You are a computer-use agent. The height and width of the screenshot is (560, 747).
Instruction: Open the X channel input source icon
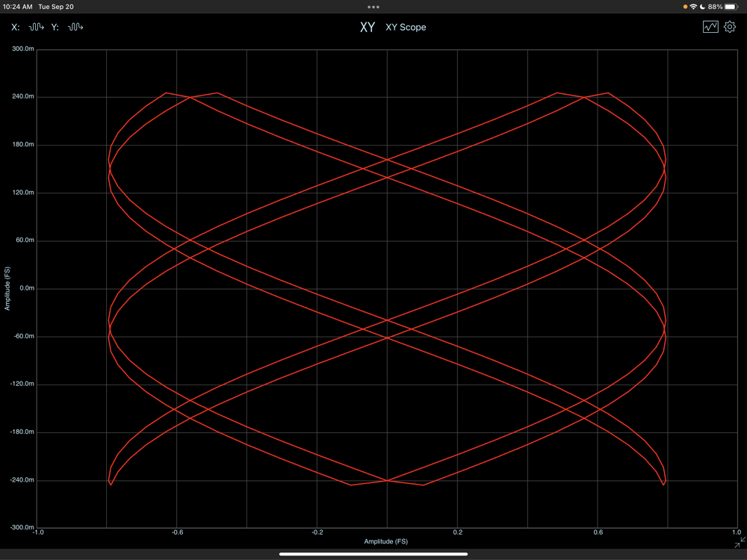(36, 27)
